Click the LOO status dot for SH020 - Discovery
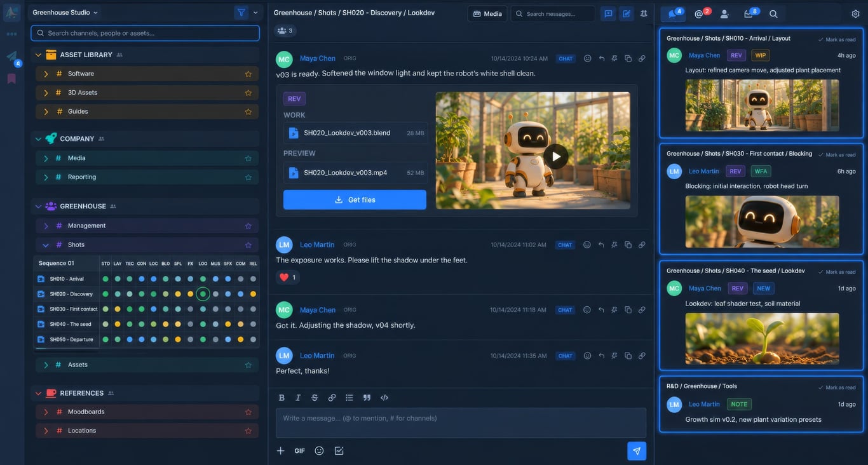 point(203,294)
